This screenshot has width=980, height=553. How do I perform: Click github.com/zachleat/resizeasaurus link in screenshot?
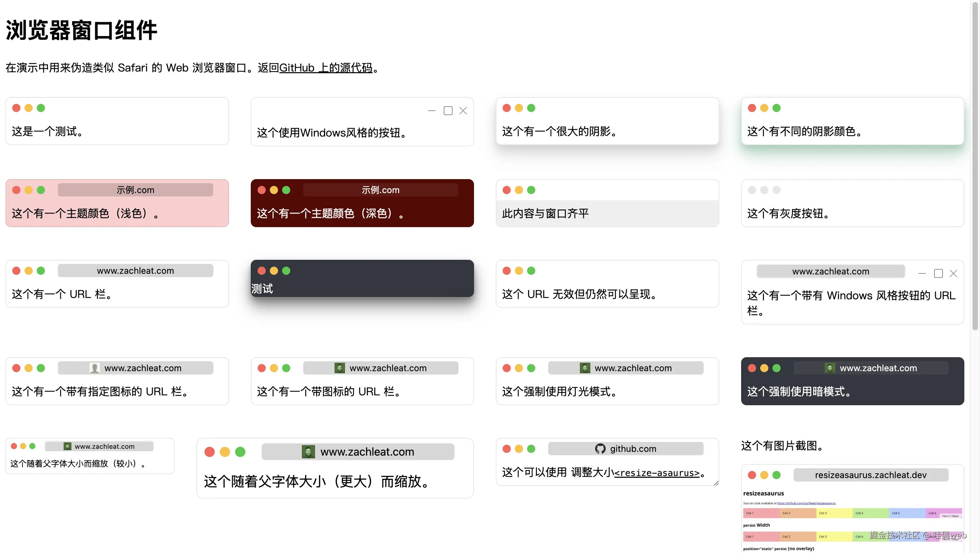[x=806, y=503]
